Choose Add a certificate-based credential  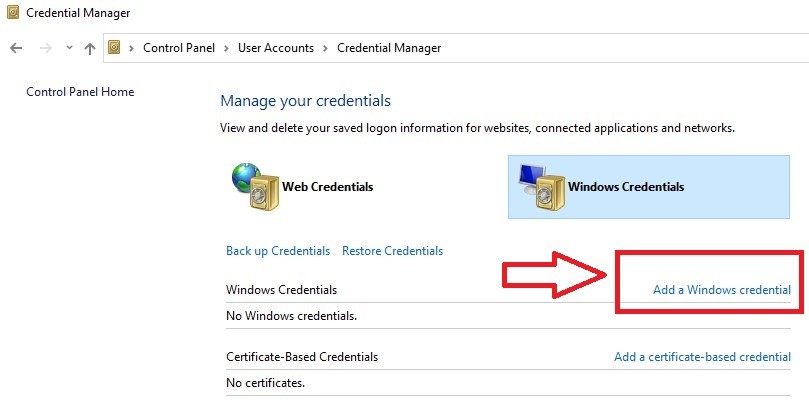702,357
